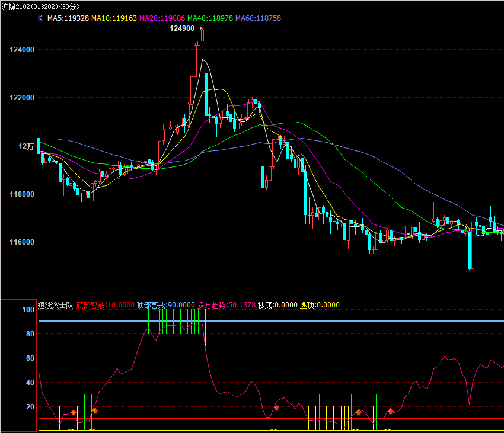Click the 12万 price axis label
Image resolution: width=504 pixels, height=433 pixels.
[x=26, y=146]
